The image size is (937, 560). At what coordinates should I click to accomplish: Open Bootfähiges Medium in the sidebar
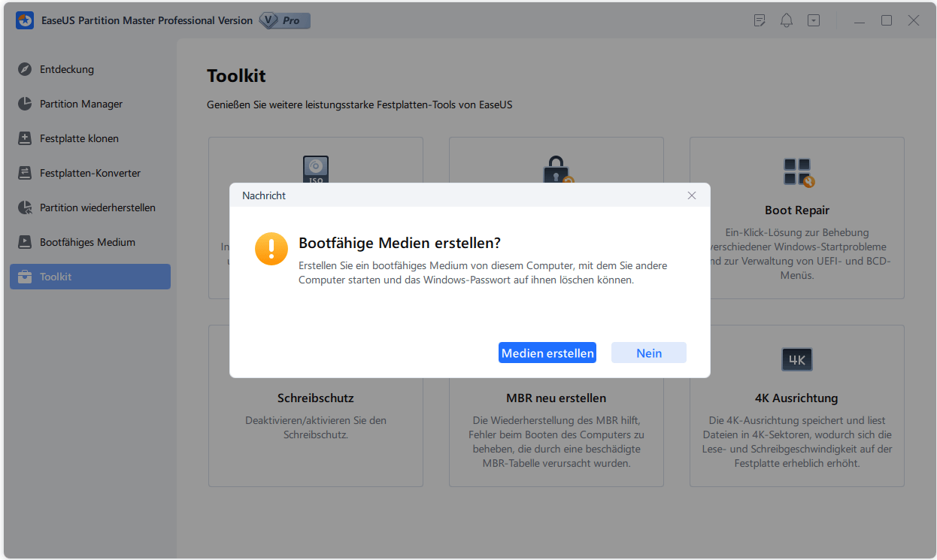pyautogui.click(x=90, y=242)
